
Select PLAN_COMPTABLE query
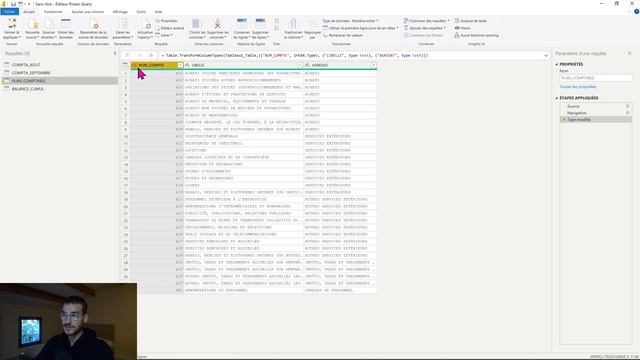[x=59, y=81]
